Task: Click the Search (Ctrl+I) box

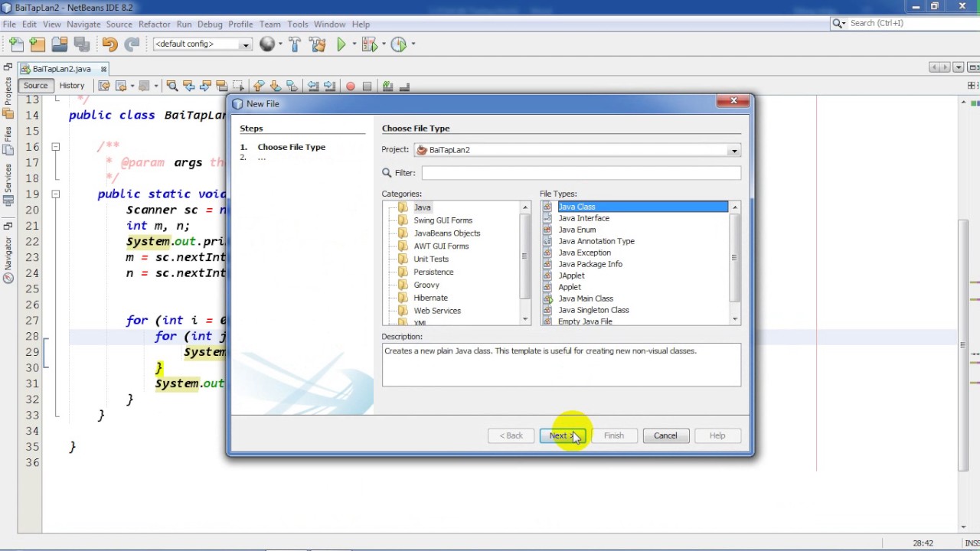Action: point(904,24)
